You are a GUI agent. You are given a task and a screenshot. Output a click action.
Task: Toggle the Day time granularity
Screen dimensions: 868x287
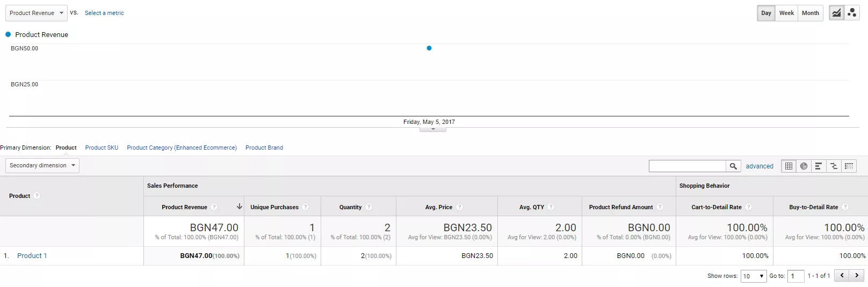point(766,13)
